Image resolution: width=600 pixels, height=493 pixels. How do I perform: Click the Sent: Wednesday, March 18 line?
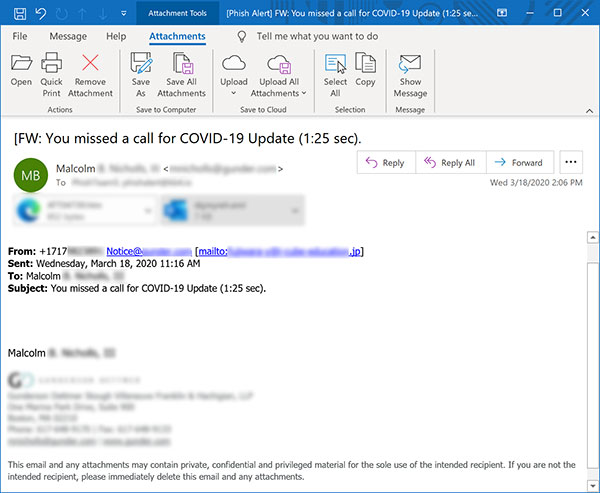click(x=104, y=264)
